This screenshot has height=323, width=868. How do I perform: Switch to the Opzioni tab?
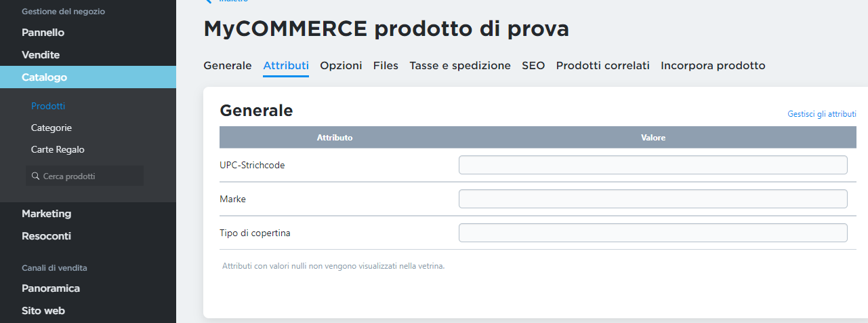tap(341, 66)
